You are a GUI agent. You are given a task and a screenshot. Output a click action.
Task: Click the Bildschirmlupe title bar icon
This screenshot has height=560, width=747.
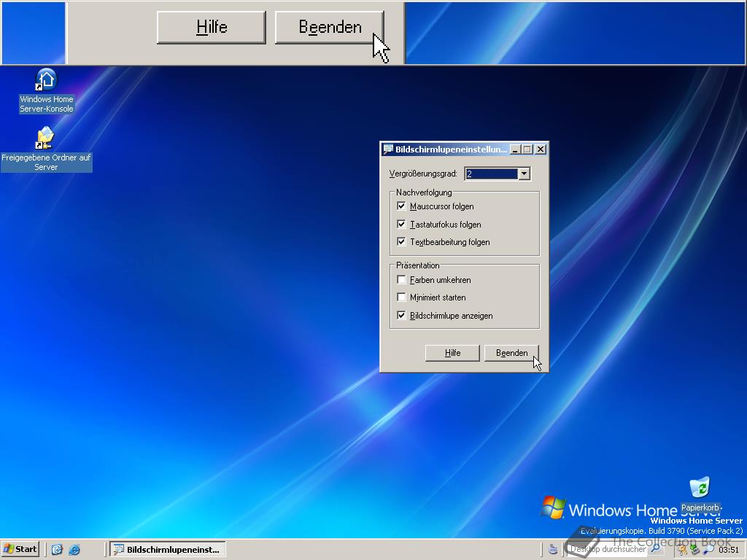point(388,149)
